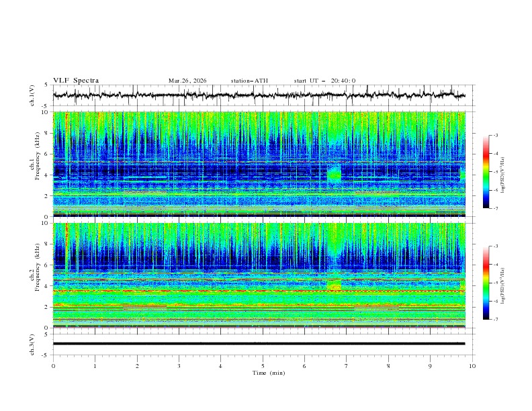Viewport: 532px width, 411px height.
Task: Click the "-7" label on ch.1 color bar
Action: [495, 209]
